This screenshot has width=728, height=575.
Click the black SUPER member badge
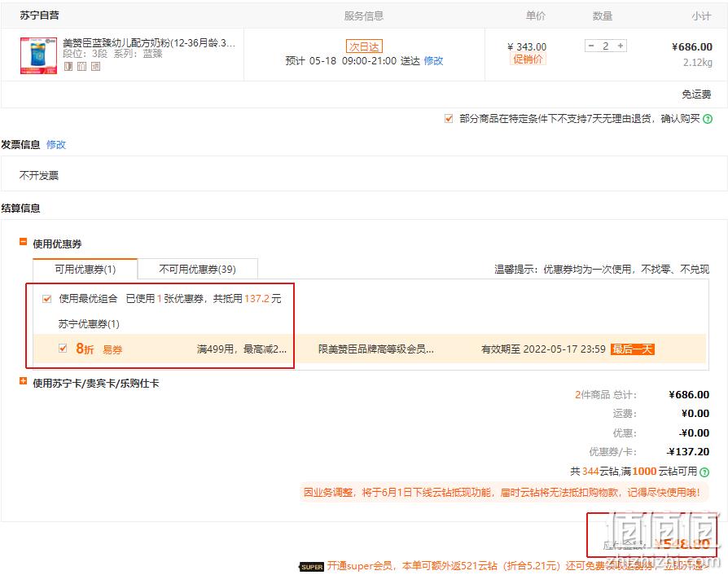[312, 567]
